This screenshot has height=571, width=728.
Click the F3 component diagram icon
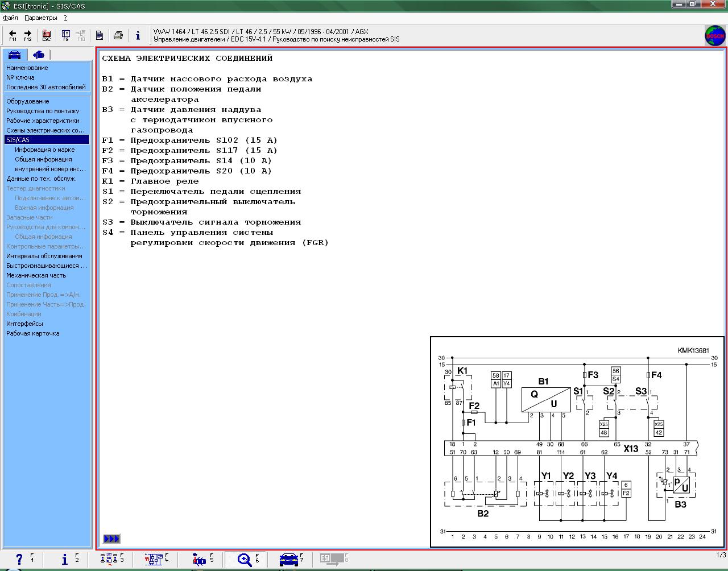(111, 560)
